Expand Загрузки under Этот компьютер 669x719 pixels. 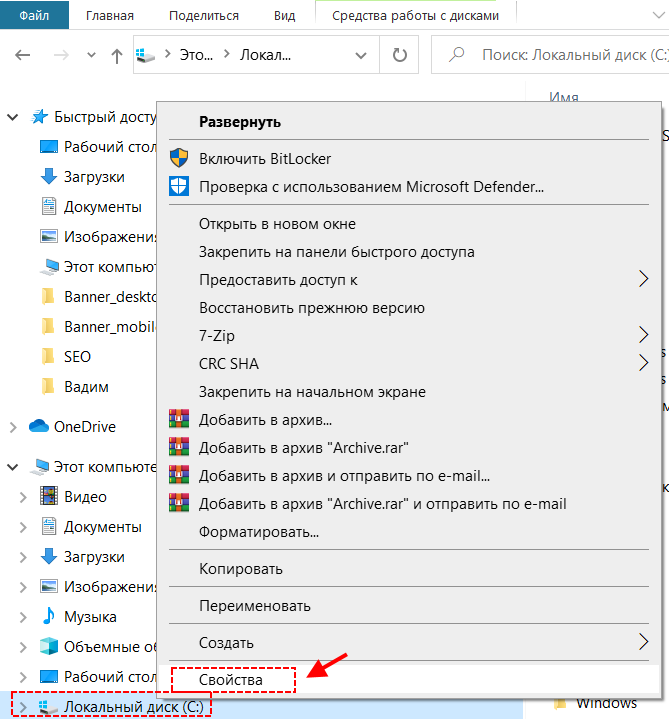23,557
